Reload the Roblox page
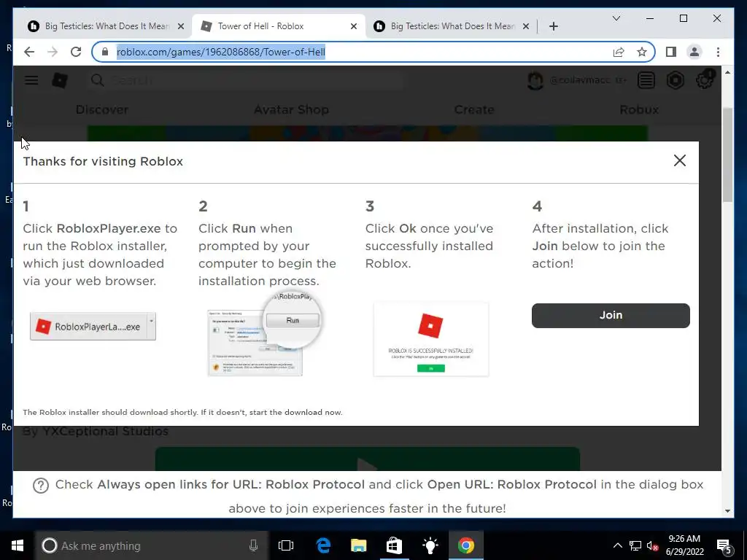747x560 pixels. click(76, 52)
